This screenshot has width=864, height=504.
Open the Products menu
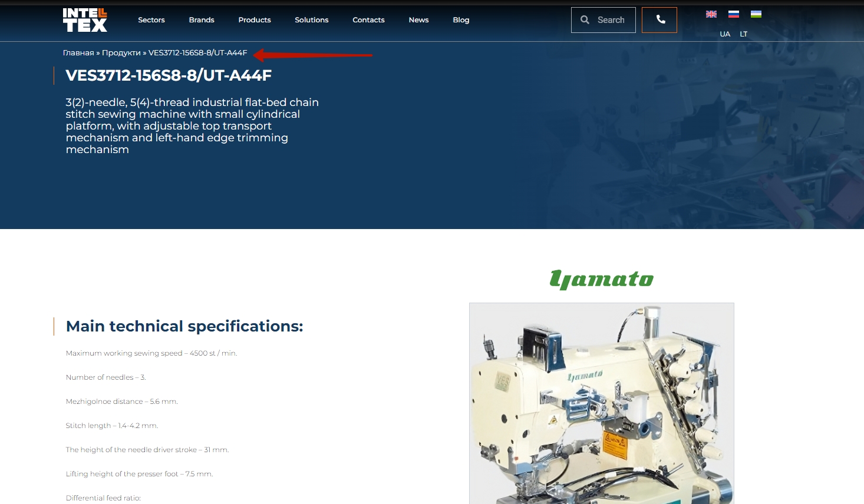[255, 20]
